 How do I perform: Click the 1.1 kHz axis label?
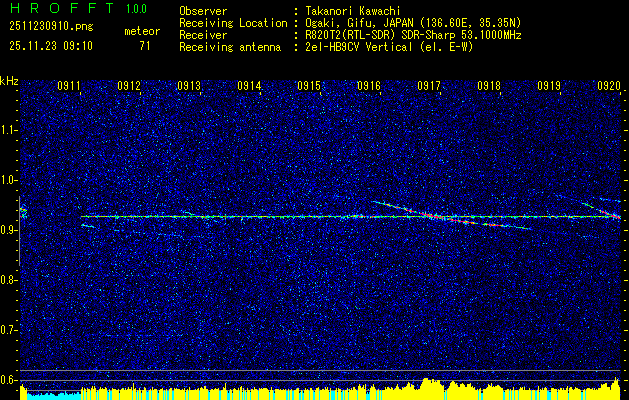pos(9,130)
